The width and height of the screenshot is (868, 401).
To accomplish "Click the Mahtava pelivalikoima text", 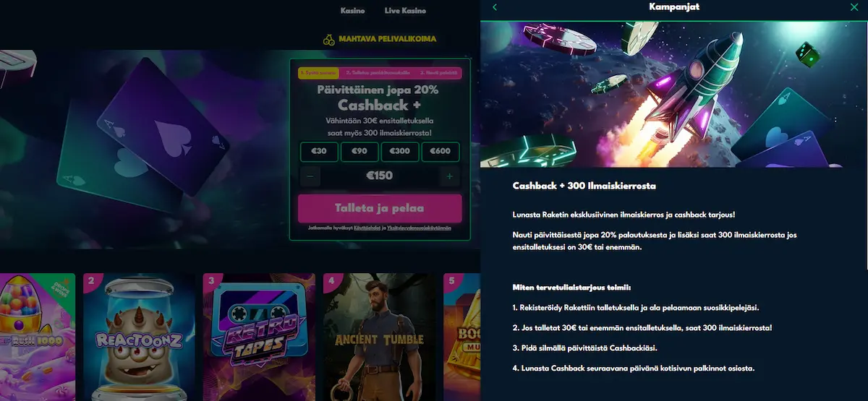I will 388,39.
